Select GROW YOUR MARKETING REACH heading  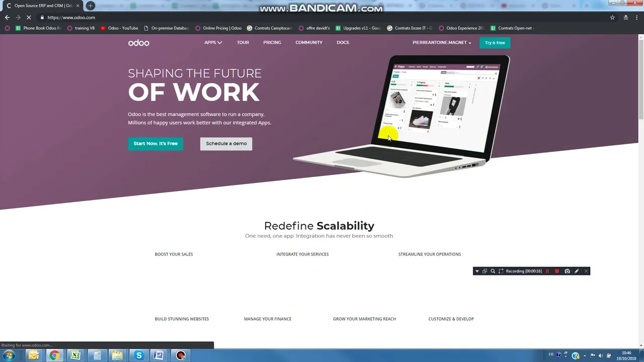pyautogui.click(x=364, y=319)
